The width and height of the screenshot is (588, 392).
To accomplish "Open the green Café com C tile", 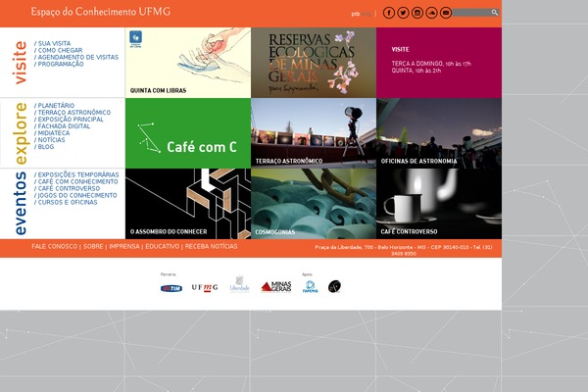I will point(188,133).
